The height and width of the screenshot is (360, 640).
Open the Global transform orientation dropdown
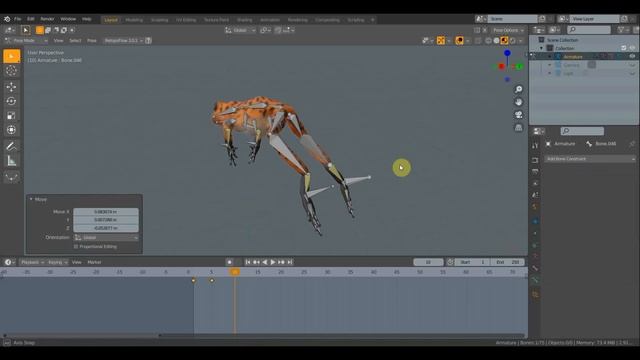point(240,30)
